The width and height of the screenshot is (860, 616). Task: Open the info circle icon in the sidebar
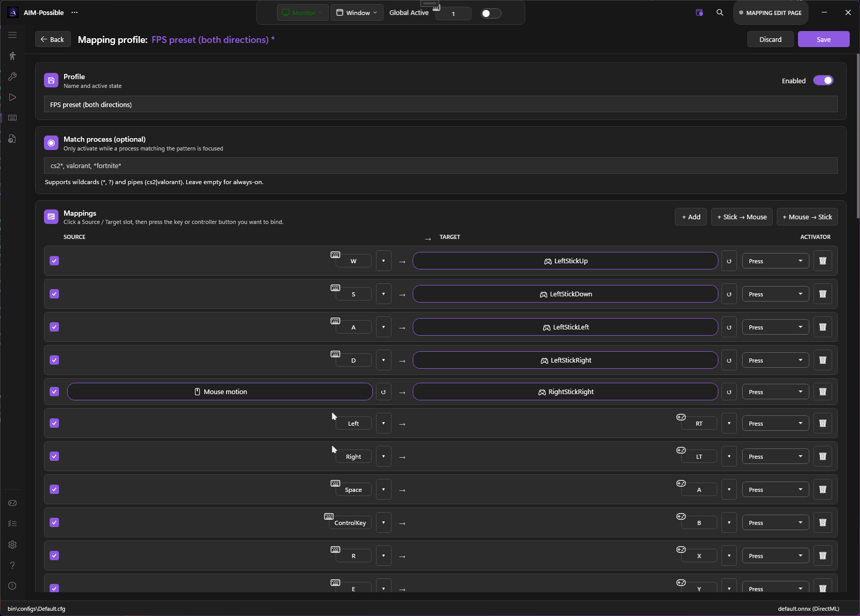click(x=12, y=586)
